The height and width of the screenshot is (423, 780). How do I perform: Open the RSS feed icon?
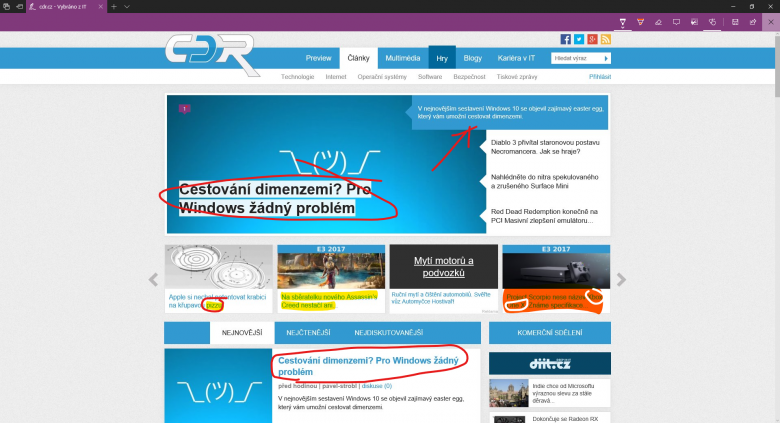point(605,39)
